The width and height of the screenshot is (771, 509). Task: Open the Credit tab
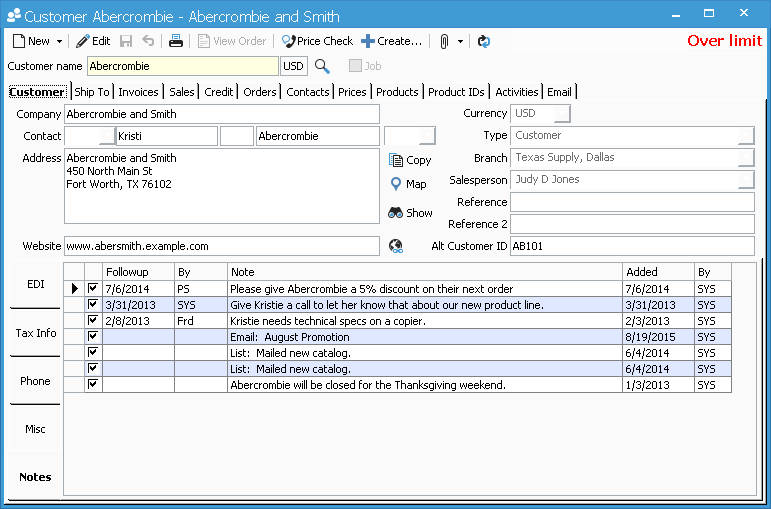219,92
